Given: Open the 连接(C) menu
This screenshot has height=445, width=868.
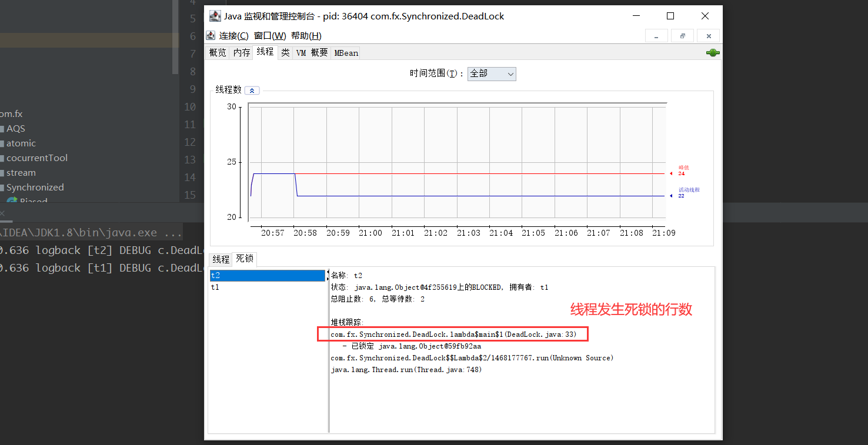Looking at the screenshot, I should [x=233, y=36].
